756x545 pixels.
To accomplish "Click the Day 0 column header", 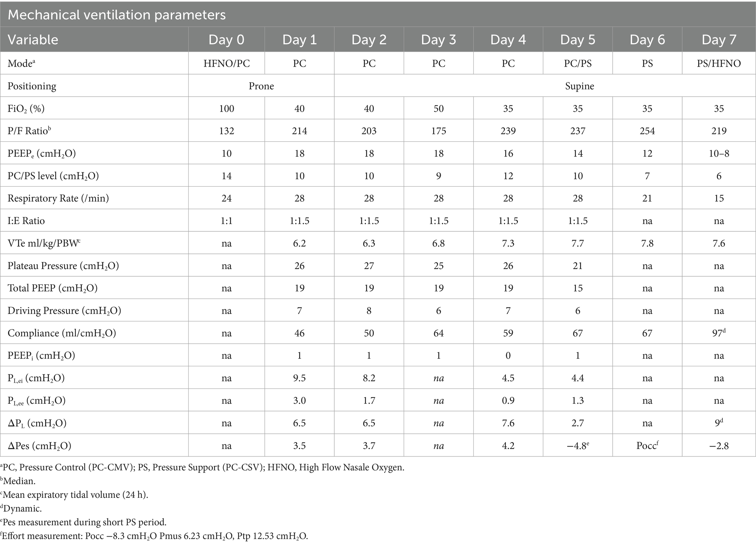I will tap(226, 40).
